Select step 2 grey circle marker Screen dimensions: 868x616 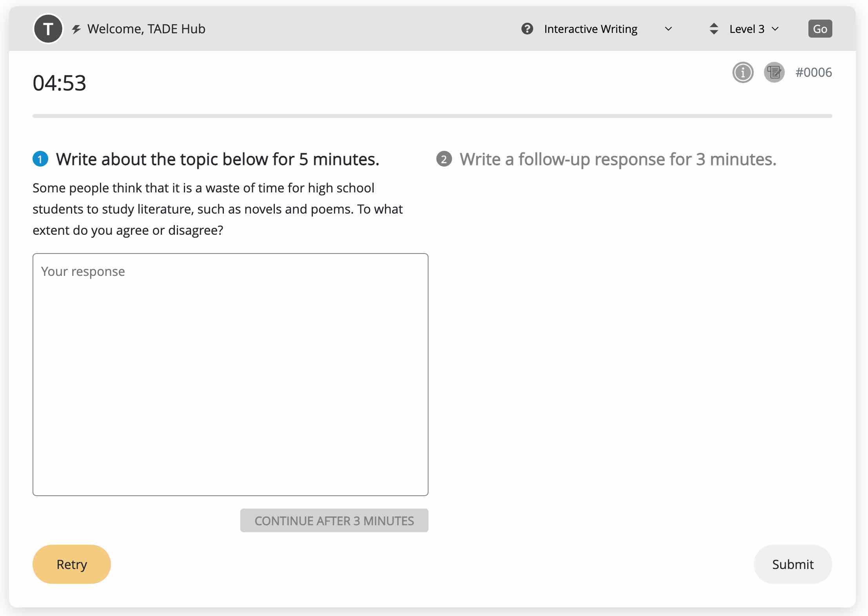coord(444,159)
